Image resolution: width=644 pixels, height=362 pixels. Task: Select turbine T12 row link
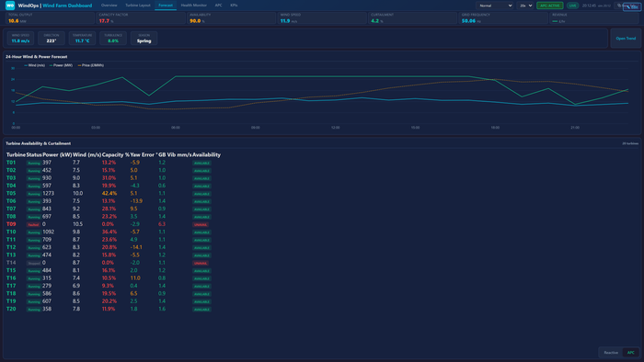point(11,247)
